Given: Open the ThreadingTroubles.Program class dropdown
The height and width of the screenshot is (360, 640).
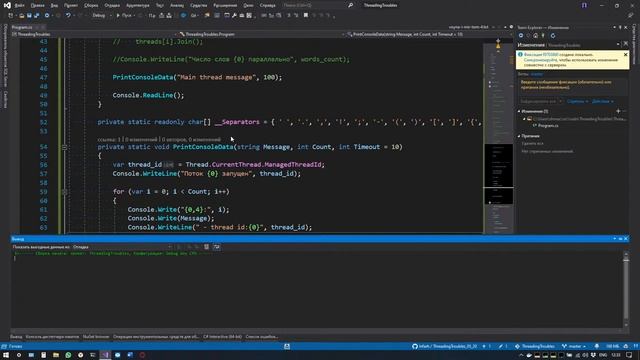Looking at the screenshot, I should [261, 34].
